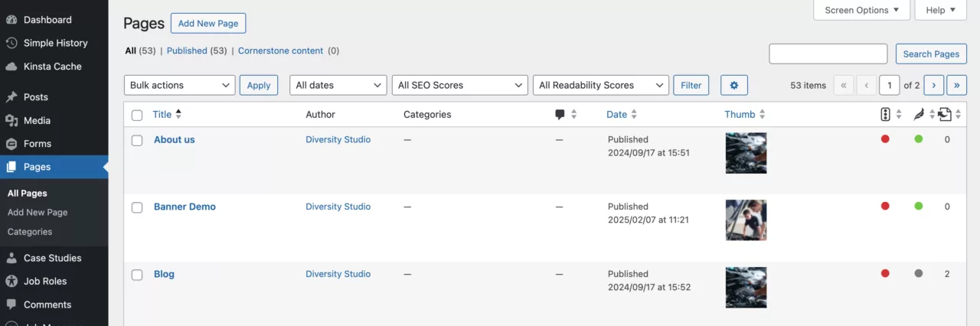The height and width of the screenshot is (326, 980).
Task: Sort by readability feather icon
Action: 919,115
